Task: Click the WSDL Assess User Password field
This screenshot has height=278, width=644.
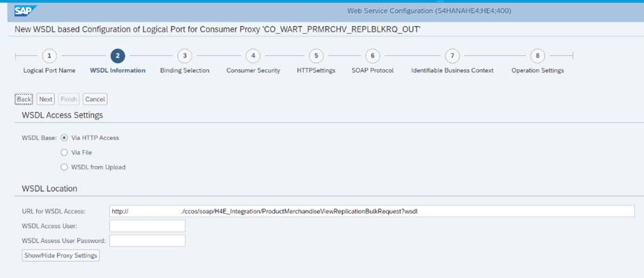Action: coord(147,240)
